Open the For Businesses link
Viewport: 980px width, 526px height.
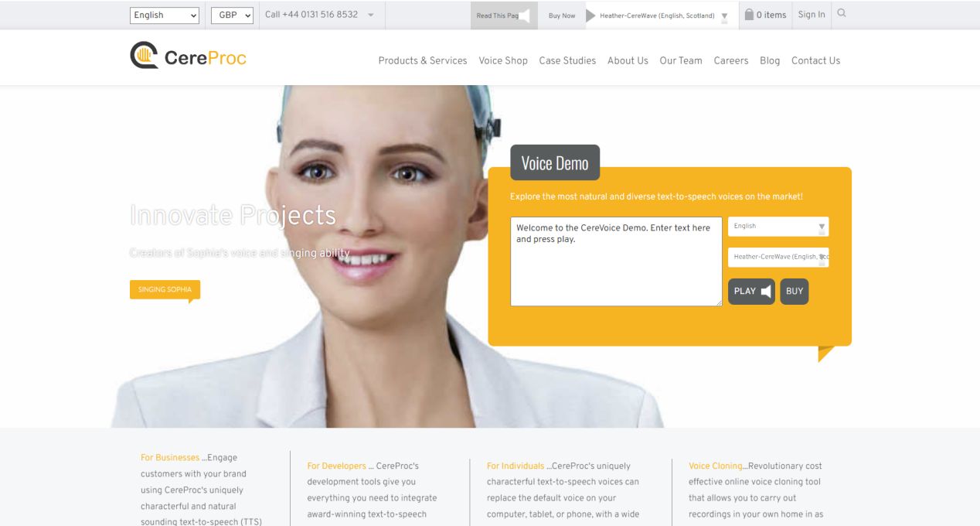point(170,458)
